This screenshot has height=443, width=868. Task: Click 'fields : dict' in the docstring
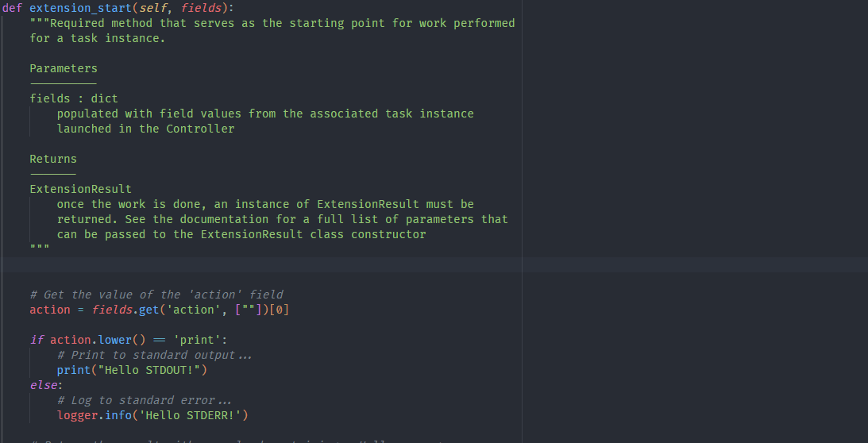coord(74,98)
